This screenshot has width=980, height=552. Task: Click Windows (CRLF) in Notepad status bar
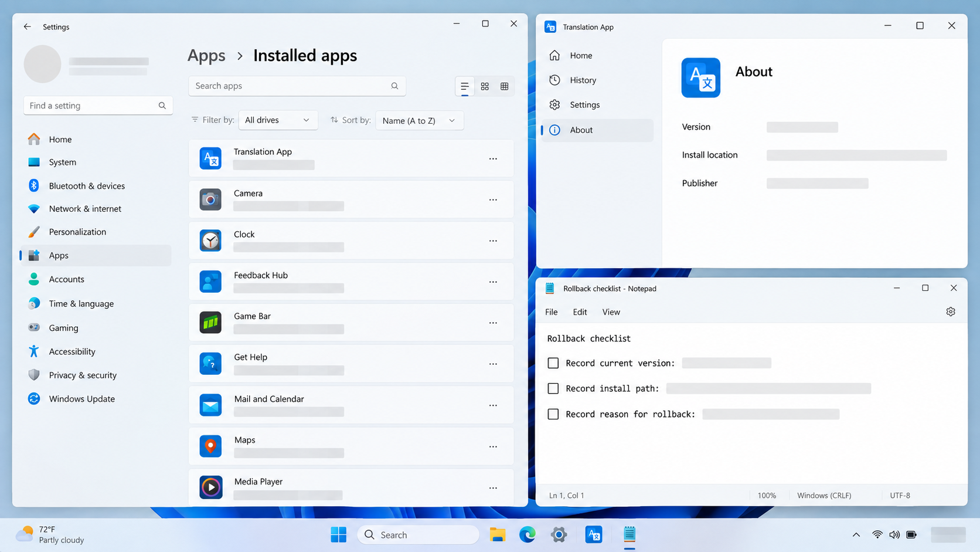tap(824, 496)
